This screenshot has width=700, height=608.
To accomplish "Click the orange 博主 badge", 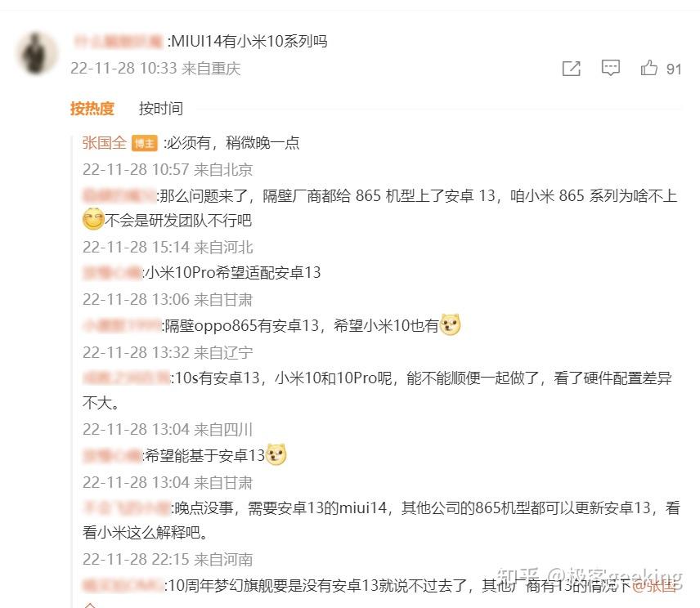I will [144, 143].
